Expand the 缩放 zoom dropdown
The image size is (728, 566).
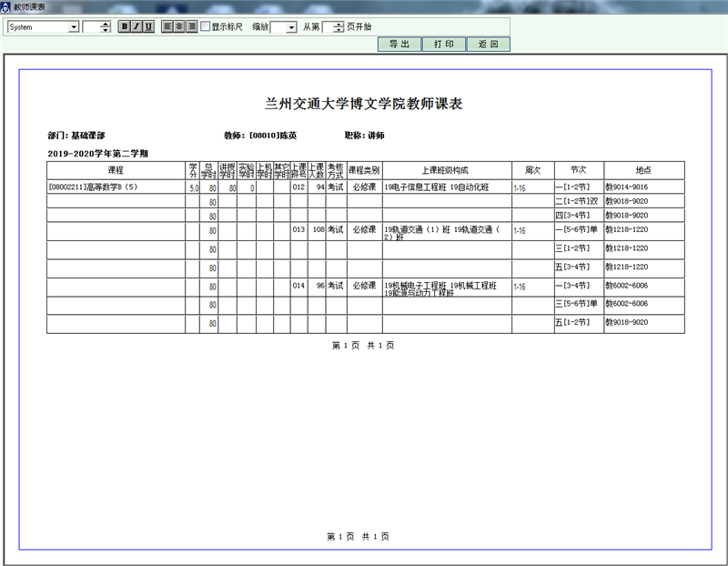(291, 27)
